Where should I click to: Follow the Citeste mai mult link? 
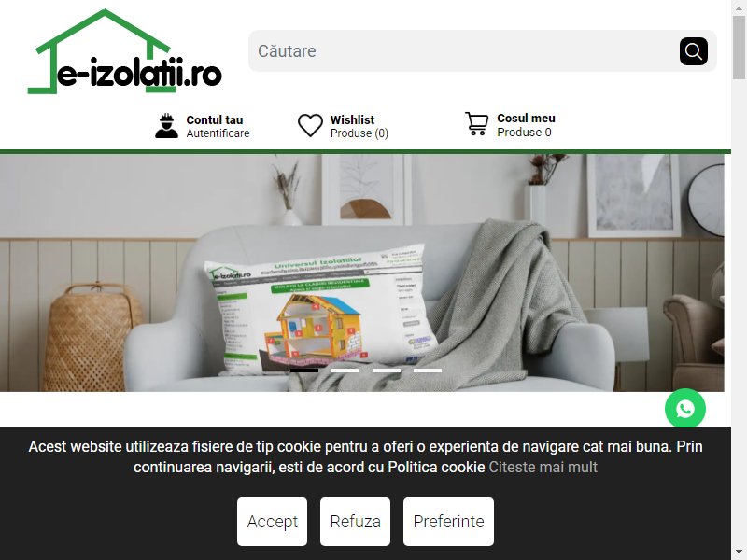543,468
